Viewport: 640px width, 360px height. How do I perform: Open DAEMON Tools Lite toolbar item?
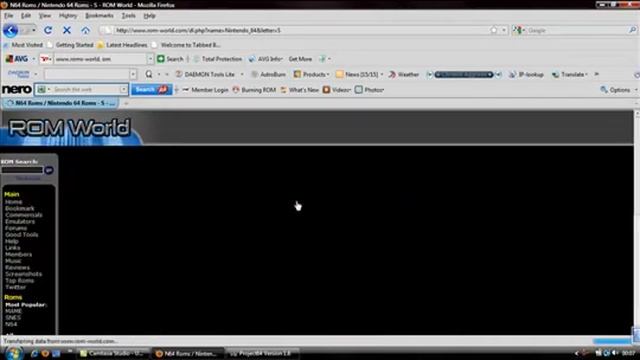pyautogui.click(x=205, y=74)
